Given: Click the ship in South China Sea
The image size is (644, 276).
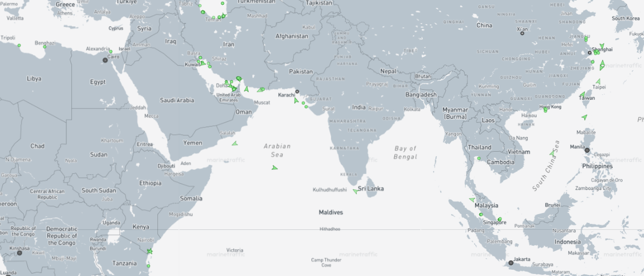Looking at the screenshot, I should [x=552, y=153].
